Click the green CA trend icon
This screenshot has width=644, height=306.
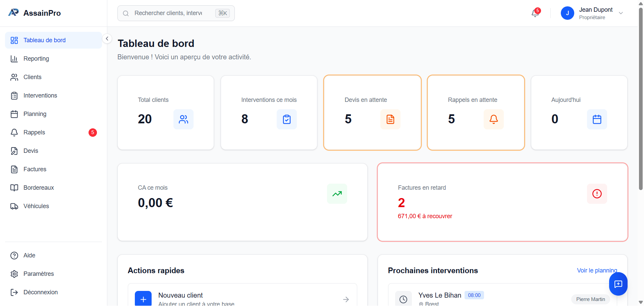tap(337, 193)
